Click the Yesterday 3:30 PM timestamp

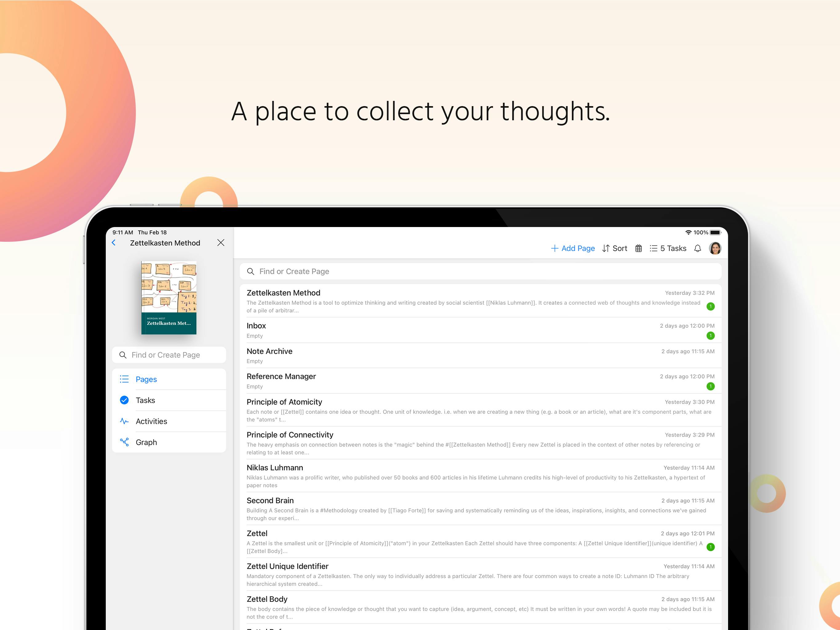coord(690,402)
